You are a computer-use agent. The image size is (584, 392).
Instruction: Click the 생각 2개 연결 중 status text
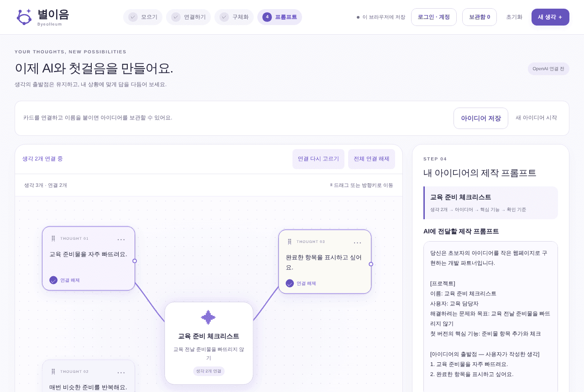click(42, 159)
